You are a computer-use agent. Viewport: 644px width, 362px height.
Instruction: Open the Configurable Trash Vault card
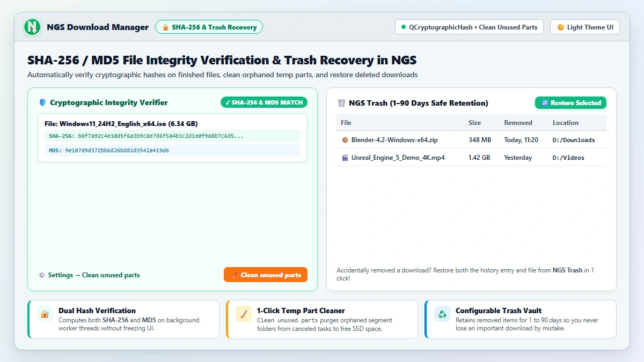[x=521, y=319]
